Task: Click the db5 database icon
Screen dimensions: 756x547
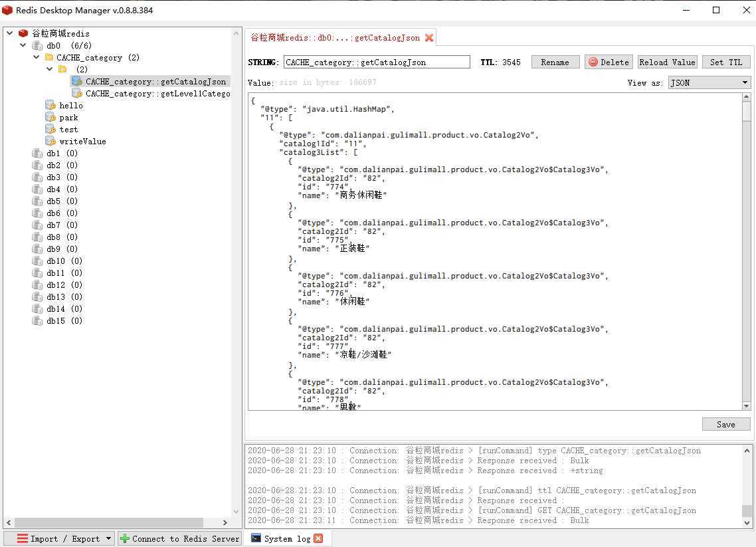Action: point(37,201)
